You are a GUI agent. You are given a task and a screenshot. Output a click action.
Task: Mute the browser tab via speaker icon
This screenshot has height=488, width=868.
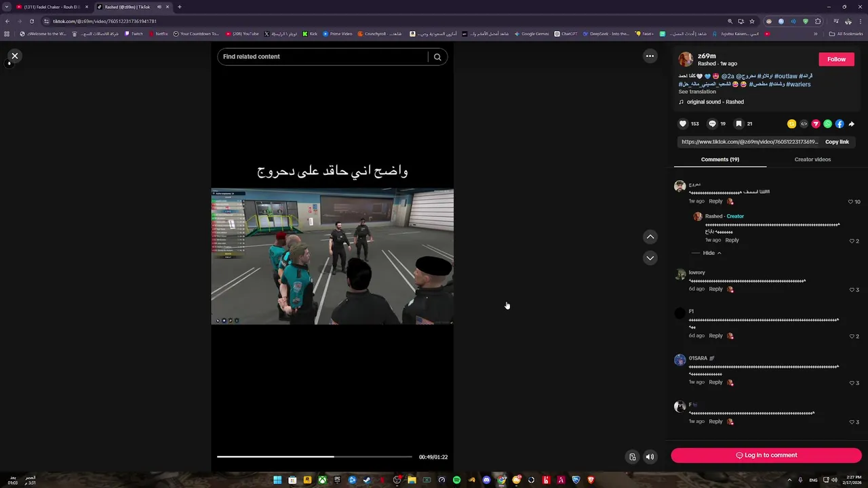pos(159,7)
